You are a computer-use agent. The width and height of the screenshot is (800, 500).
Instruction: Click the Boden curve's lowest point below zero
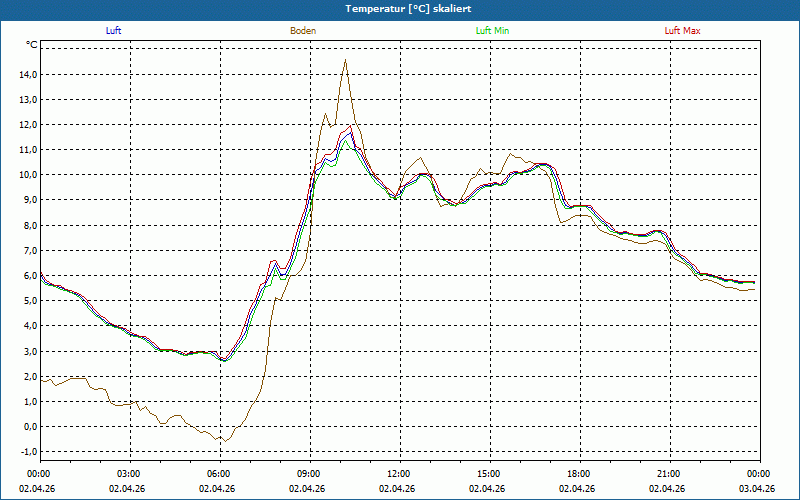tap(225, 441)
